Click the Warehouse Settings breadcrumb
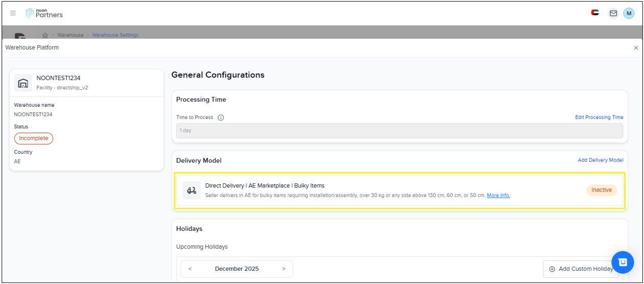The width and height of the screenshot is (644, 284). click(x=115, y=35)
